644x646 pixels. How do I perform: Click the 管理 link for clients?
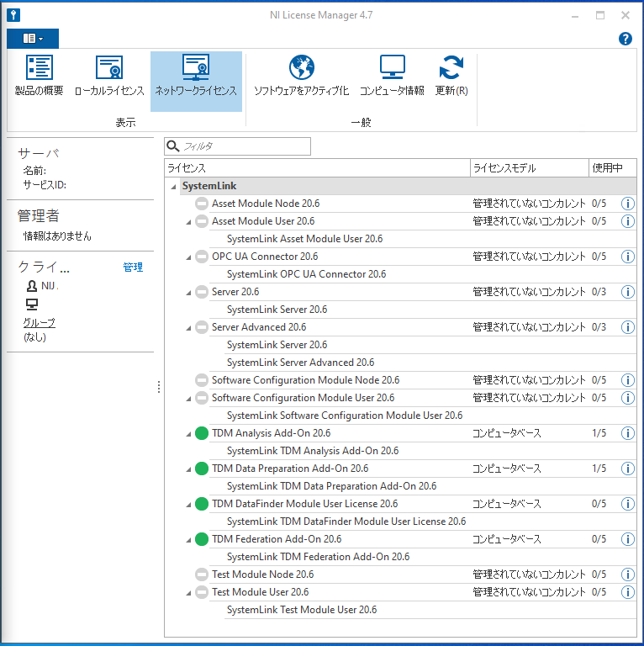[133, 267]
